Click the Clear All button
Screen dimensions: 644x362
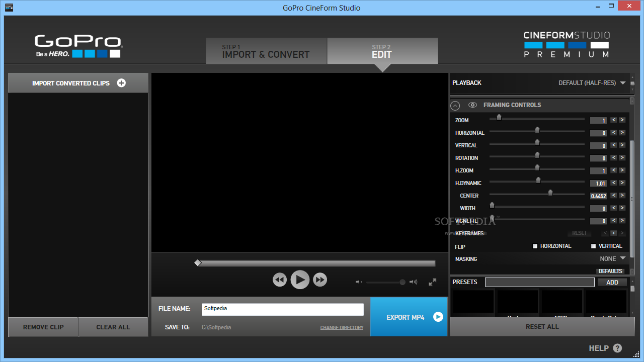[x=113, y=327]
